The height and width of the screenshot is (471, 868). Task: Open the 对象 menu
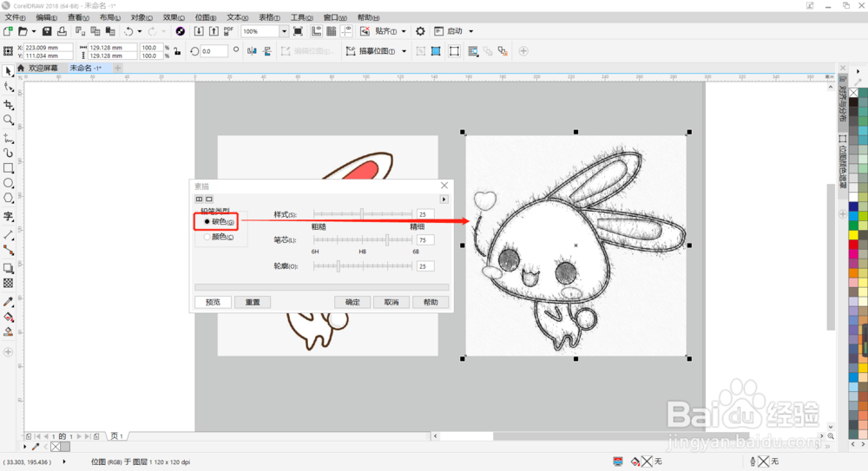141,17
